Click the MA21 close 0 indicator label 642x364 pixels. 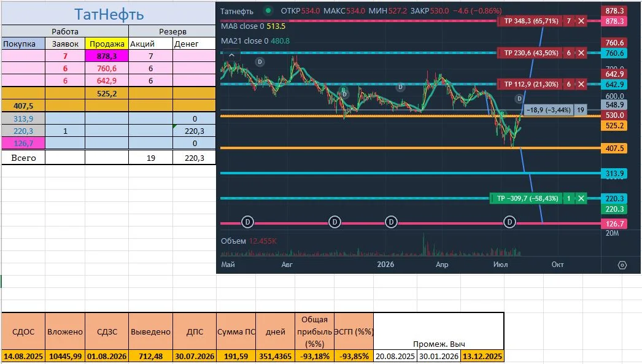tap(244, 41)
